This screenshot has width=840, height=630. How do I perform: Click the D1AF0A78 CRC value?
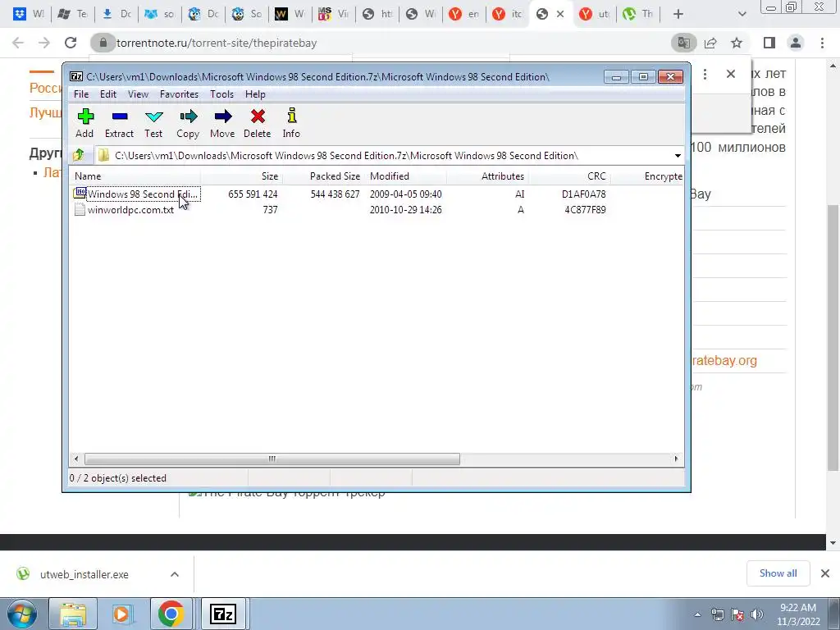583,194
